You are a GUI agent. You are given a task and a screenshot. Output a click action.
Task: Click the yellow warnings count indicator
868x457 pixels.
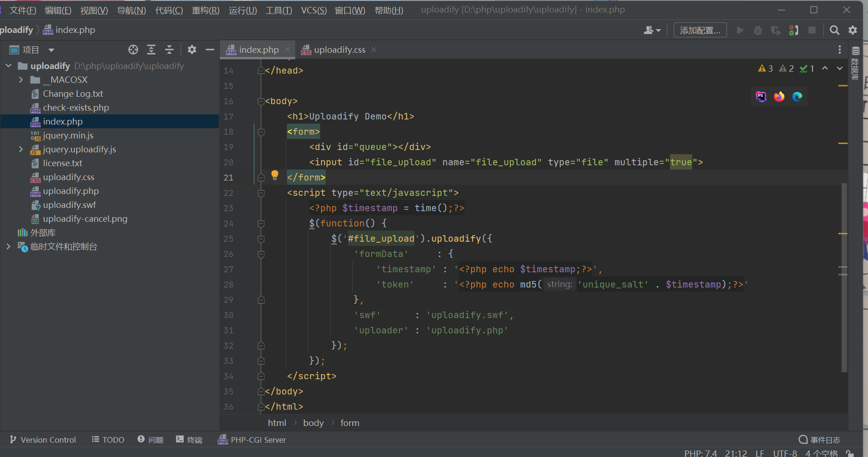click(x=765, y=69)
